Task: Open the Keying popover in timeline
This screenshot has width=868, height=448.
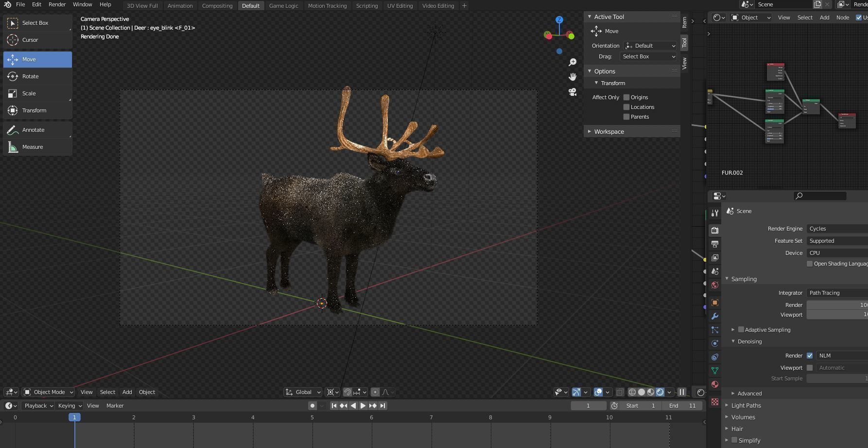Action: [69, 406]
